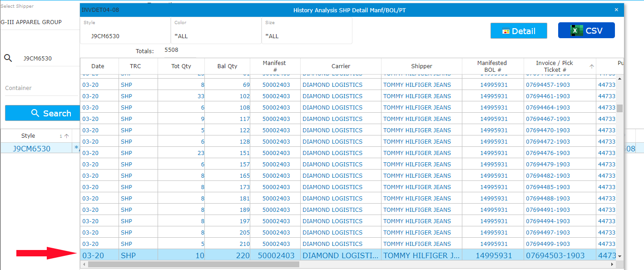The height and width of the screenshot is (270, 644).
Task: Sort by the Tot Qty column header
Action: (181, 66)
